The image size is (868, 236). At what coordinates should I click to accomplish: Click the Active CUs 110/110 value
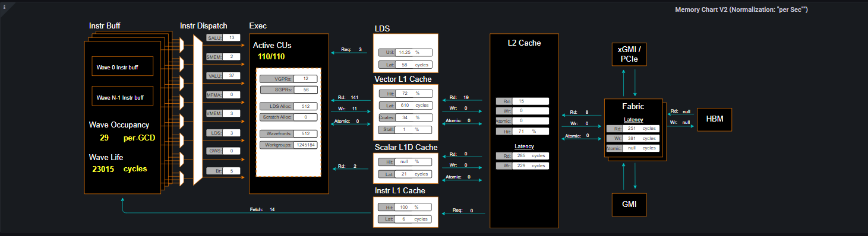point(272,57)
